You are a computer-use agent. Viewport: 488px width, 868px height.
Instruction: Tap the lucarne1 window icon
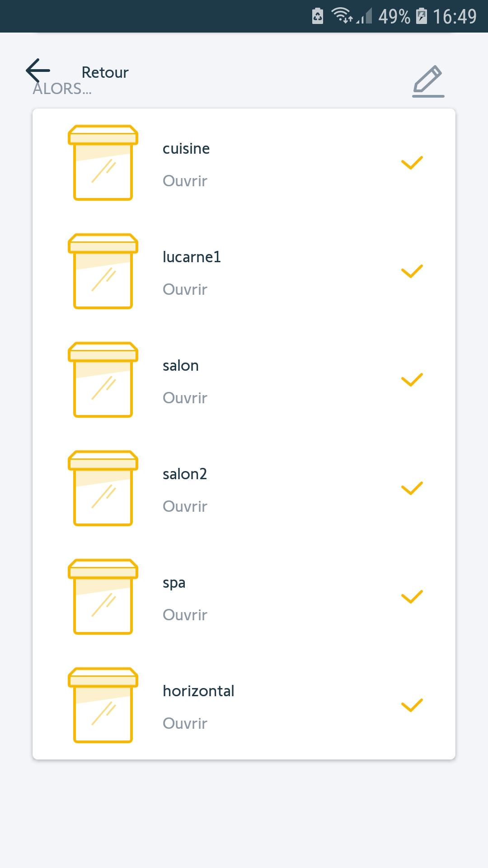(103, 271)
